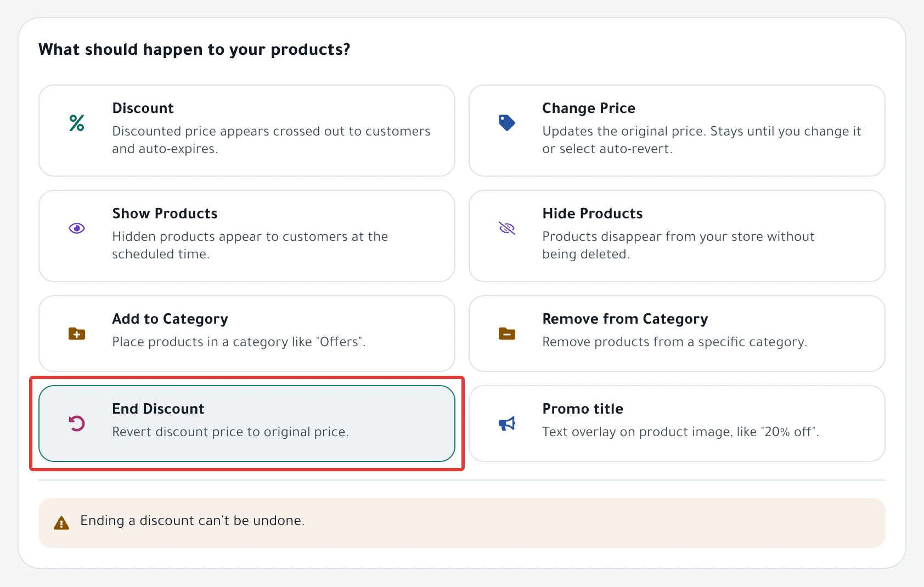This screenshot has width=924, height=587.
Task: Choose the Change Price option
Action: tap(677, 131)
